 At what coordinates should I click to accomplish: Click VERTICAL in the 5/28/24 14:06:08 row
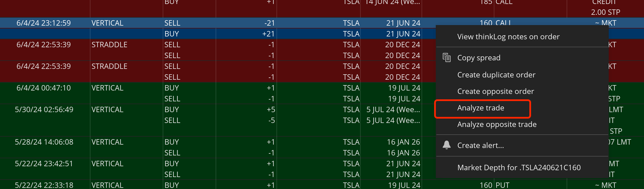tap(108, 142)
